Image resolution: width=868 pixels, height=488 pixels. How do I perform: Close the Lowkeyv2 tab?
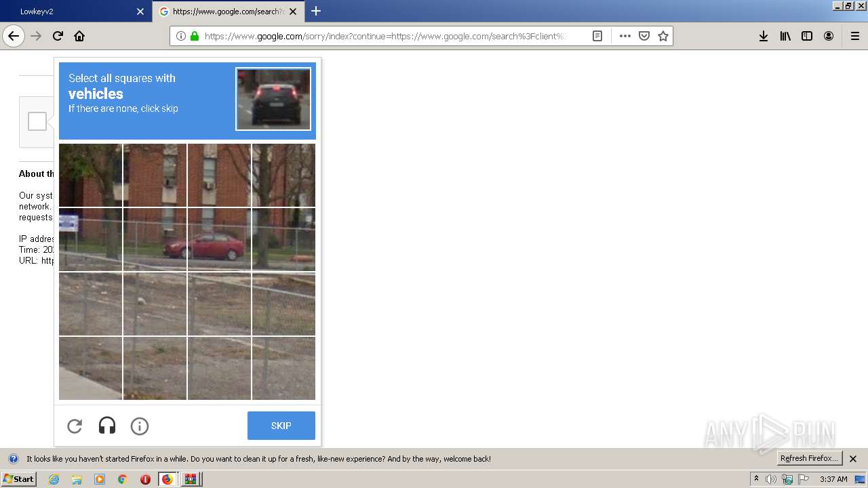(x=140, y=12)
